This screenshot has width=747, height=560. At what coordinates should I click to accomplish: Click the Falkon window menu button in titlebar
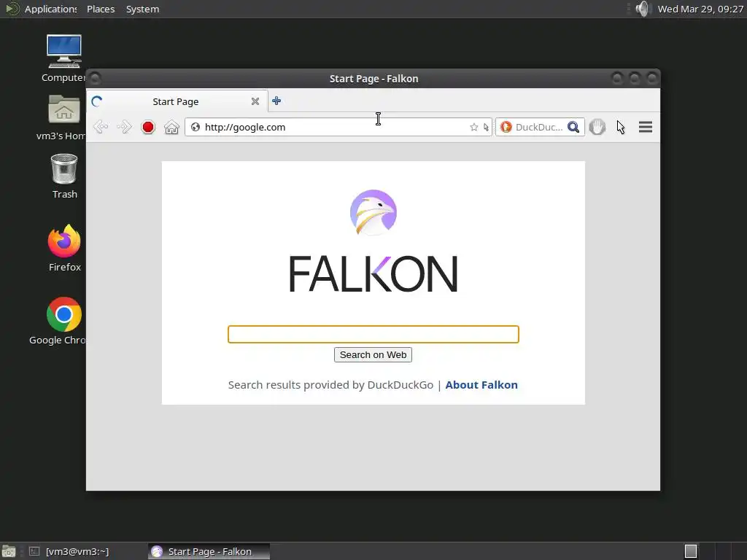[96, 77]
